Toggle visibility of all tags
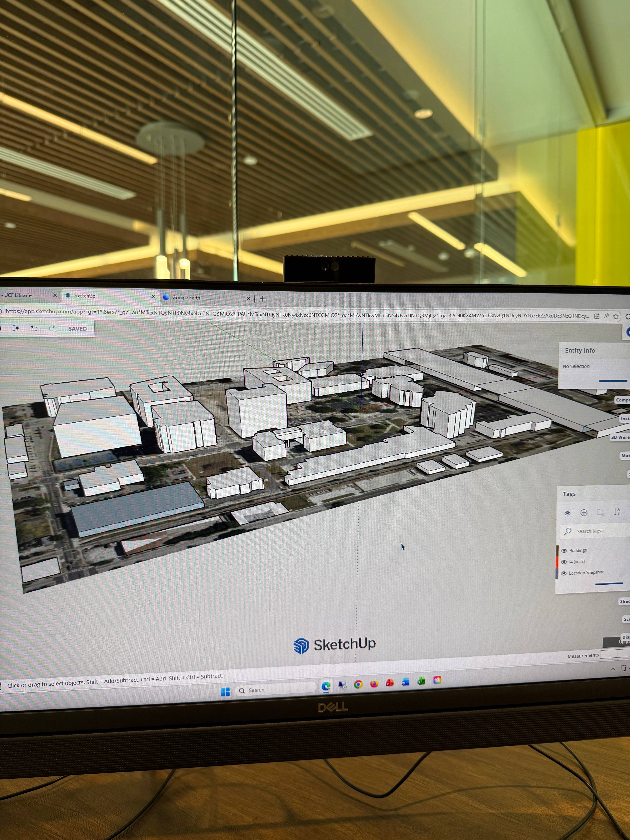The height and width of the screenshot is (840, 630). (x=567, y=513)
